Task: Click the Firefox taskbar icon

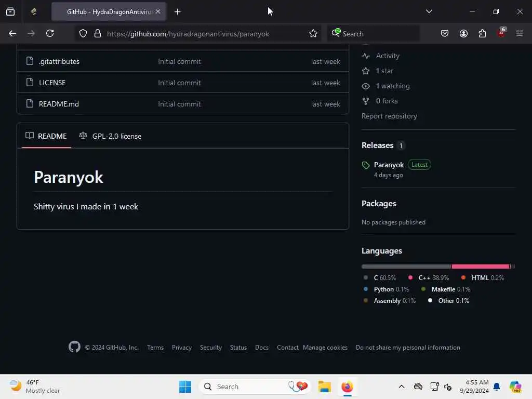Action: 347,387
